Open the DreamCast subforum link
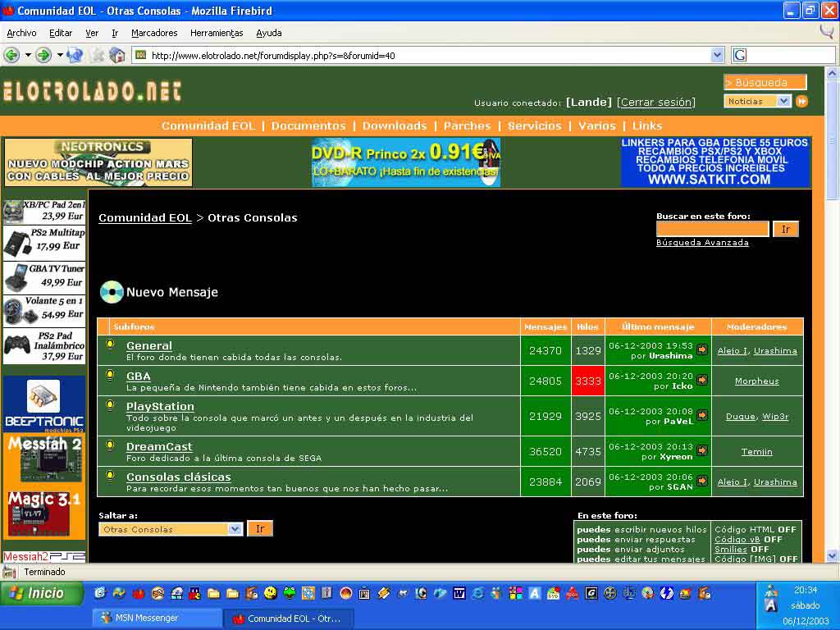This screenshot has height=630, width=840. pyautogui.click(x=159, y=447)
